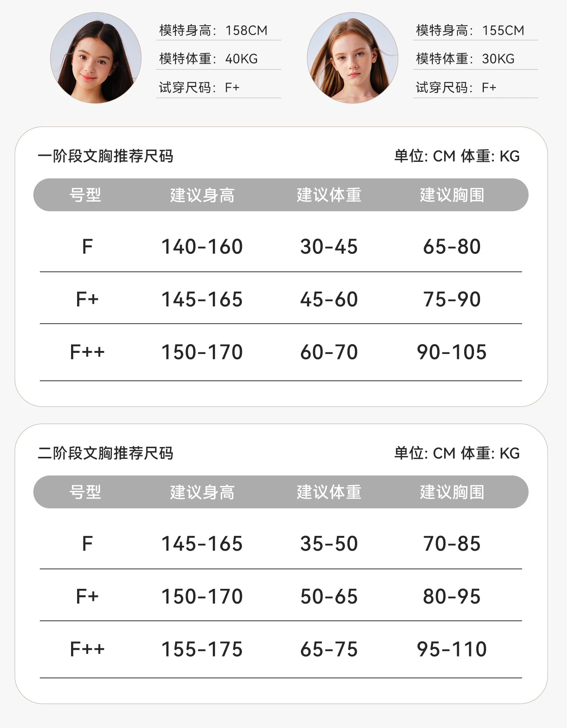Click 建议身高 header in the first-stage table

tap(202, 195)
